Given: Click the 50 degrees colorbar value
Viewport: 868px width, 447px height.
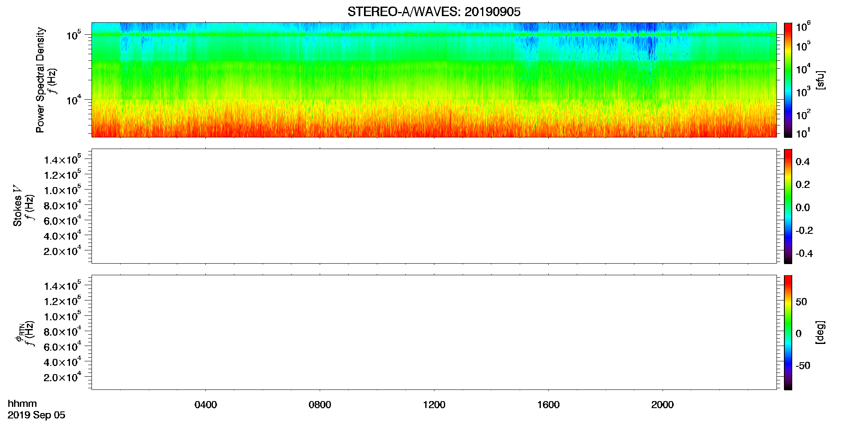Looking at the screenshot, I should (801, 302).
